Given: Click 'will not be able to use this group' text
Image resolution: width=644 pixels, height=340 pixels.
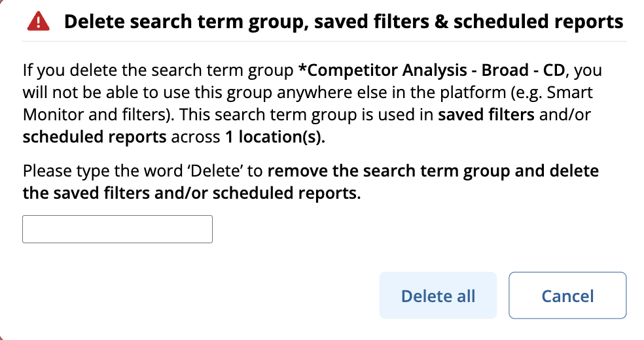Looking at the screenshot, I should pyautogui.click(x=147, y=92).
